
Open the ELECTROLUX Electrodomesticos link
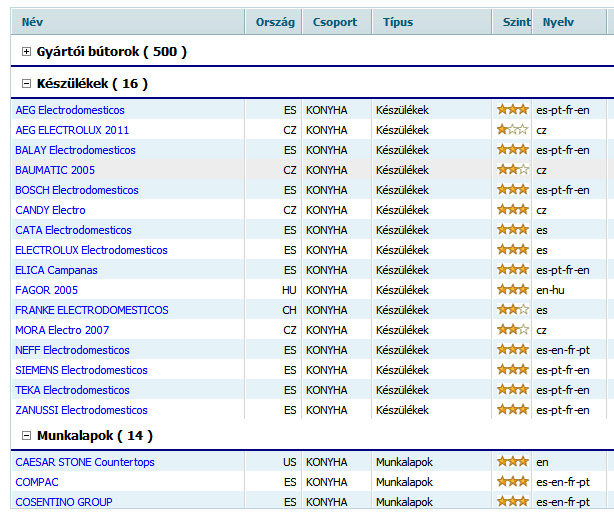[x=91, y=250]
